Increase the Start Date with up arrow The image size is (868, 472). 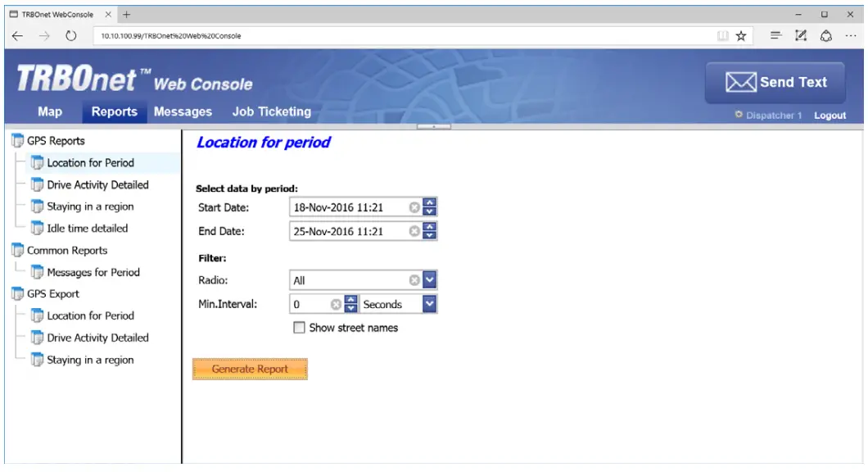coord(430,202)
